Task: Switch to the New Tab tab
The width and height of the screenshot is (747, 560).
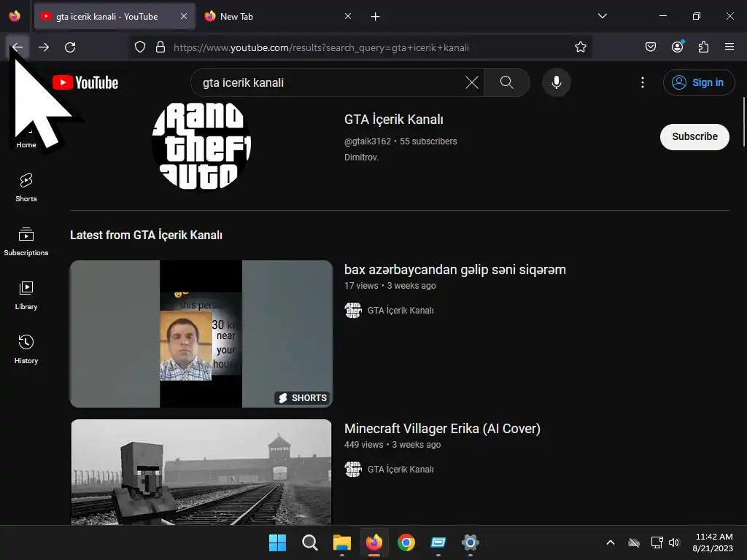Action: (x=279, y=16)
